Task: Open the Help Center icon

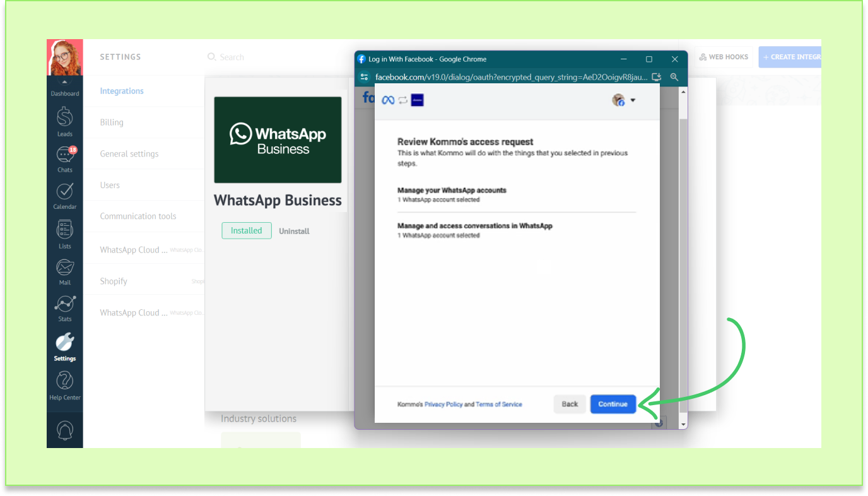Action: [x=65, y=382]
